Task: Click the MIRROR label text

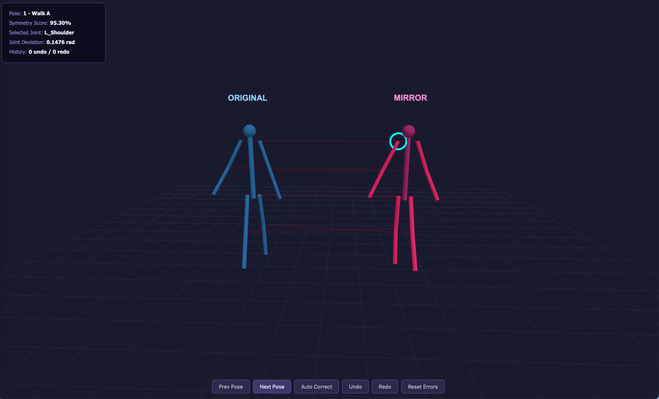Action: (x=410, y=98)
